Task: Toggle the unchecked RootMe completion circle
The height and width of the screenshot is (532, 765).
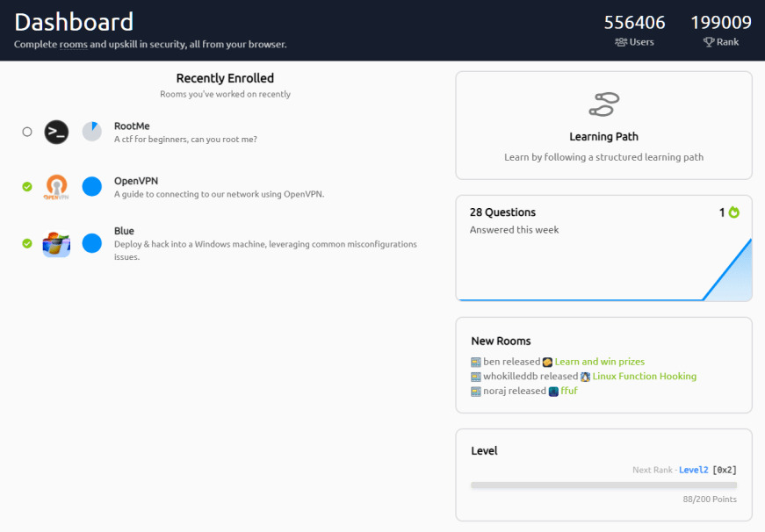Action: click(x=27, y=132)
